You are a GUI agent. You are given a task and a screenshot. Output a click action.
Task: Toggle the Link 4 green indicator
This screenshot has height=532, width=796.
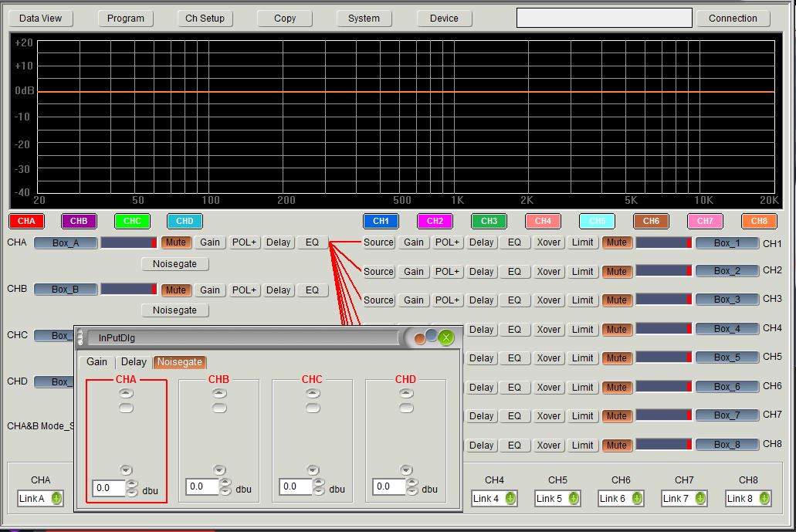coord(510,498)
